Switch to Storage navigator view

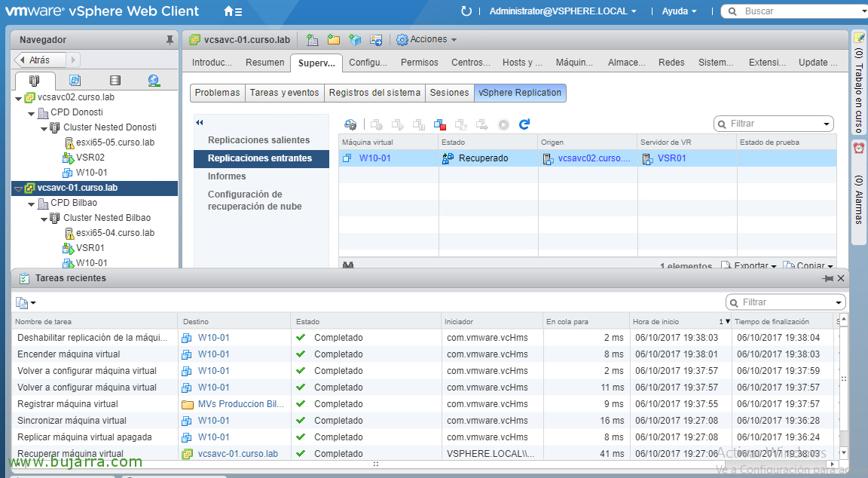(x=115, y=81)
